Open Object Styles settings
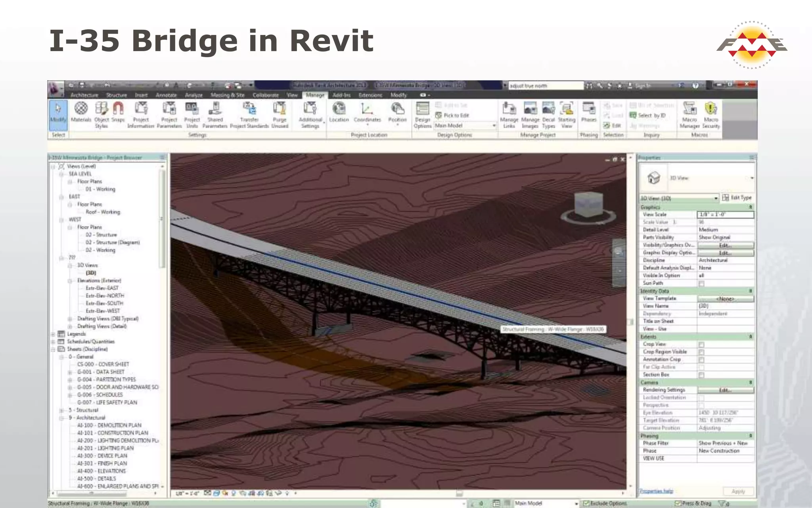812x508 pixels. (101, 115)
